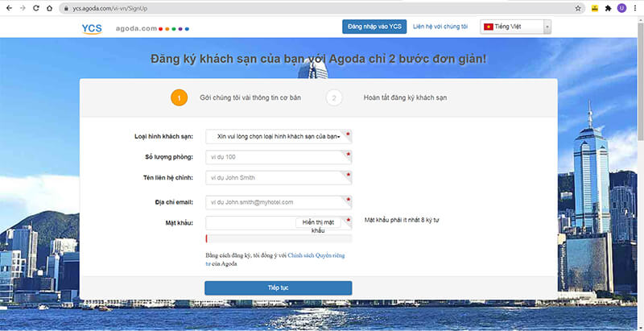Focus the 'Địa chỉ email' input field
The image size is (644, 331).
278,202
